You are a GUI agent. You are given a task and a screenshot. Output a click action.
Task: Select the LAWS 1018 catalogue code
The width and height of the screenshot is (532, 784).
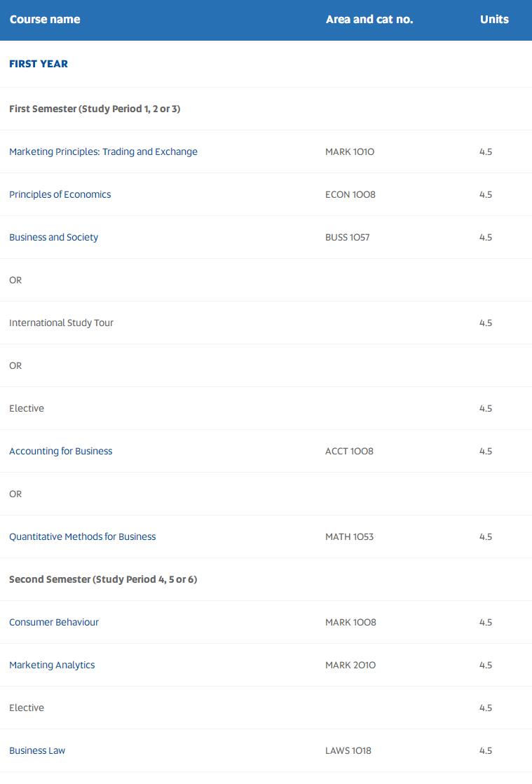(348, 750)
